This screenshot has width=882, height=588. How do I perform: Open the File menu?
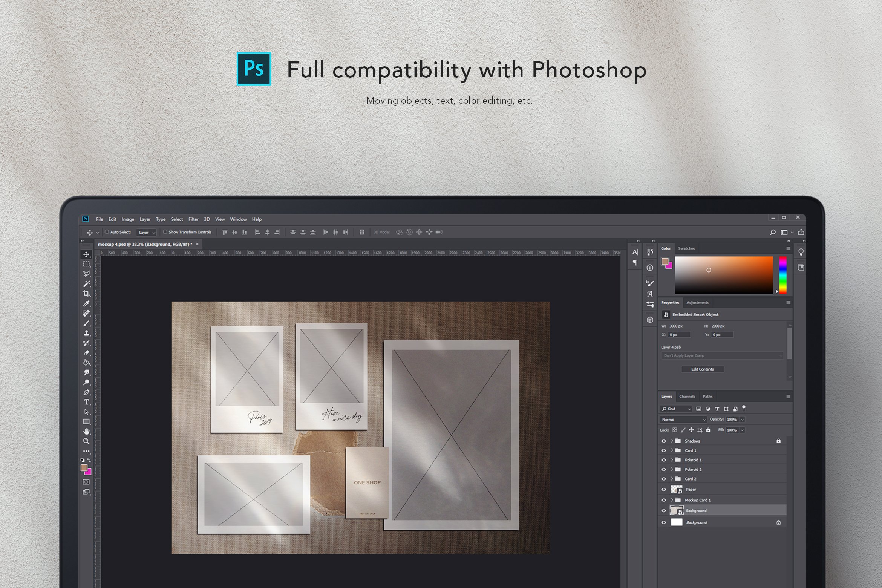point(100,219)
